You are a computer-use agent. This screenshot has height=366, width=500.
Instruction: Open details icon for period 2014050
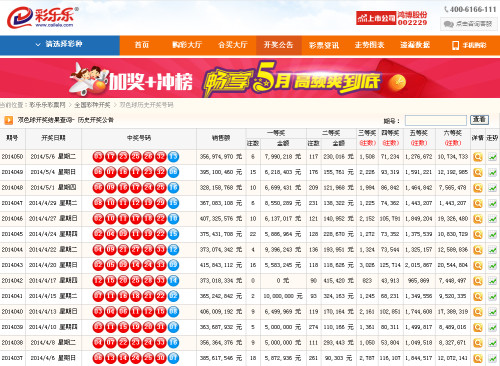click(x=478, y=157)
